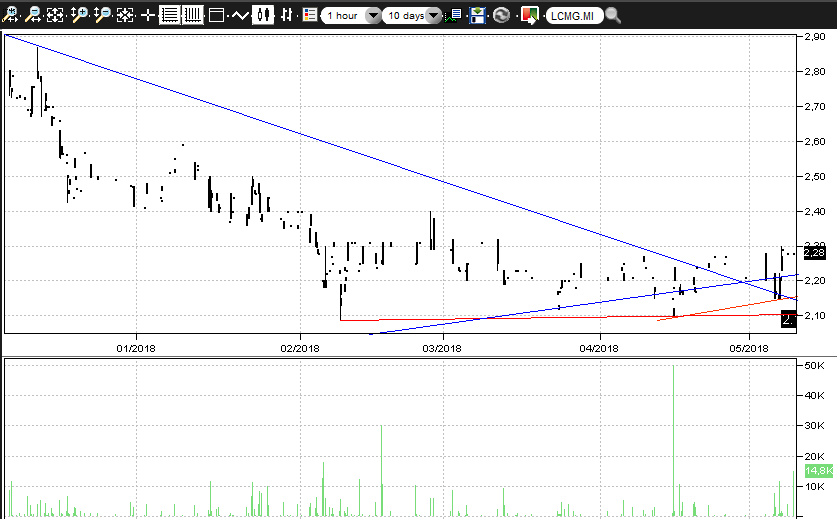The image size is (837, 519).
Task: Click the 2,28 current price label
Action: tap(814, 253)
